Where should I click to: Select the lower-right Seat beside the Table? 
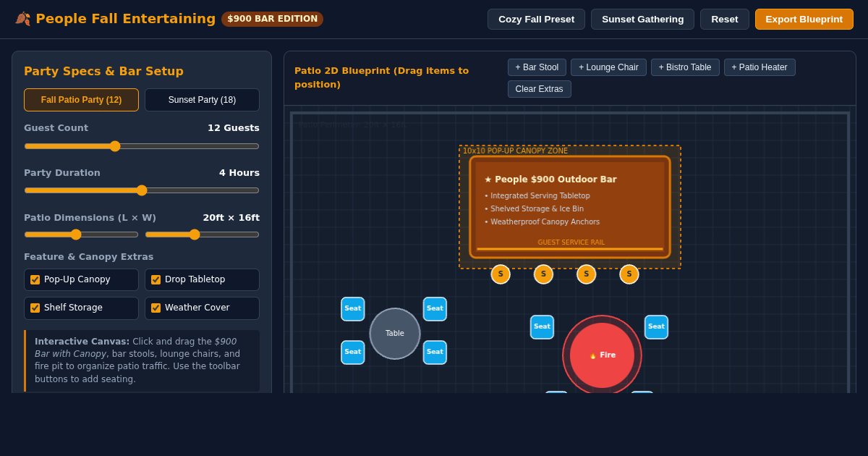[435, 352]
